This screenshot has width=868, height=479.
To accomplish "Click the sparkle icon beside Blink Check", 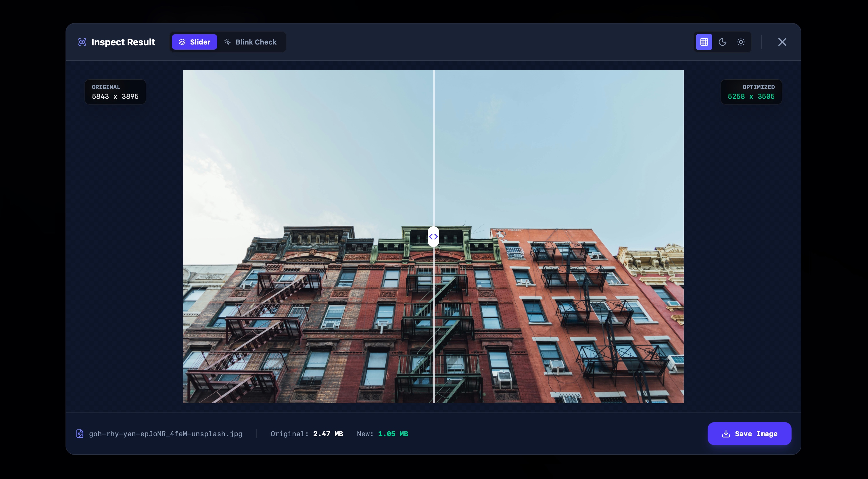I will pyautogui.click(x=227, y=42).
